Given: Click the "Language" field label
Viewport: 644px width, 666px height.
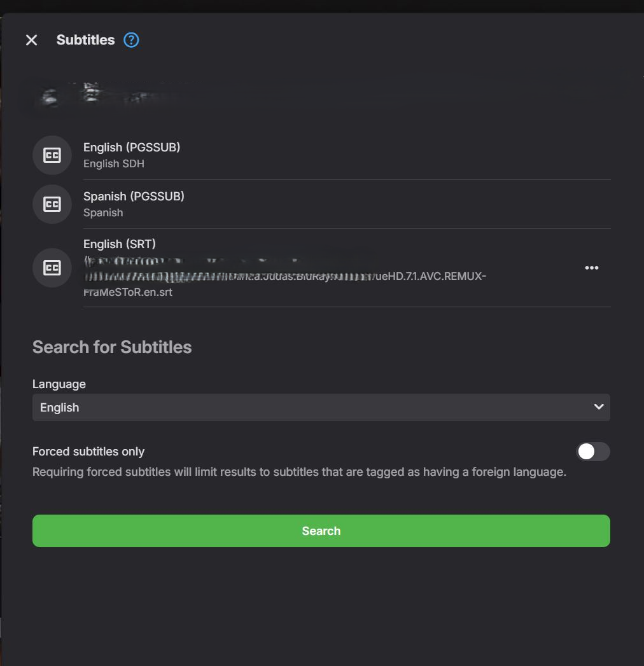Looking at the screenshot, I should (x=59, y=384).
